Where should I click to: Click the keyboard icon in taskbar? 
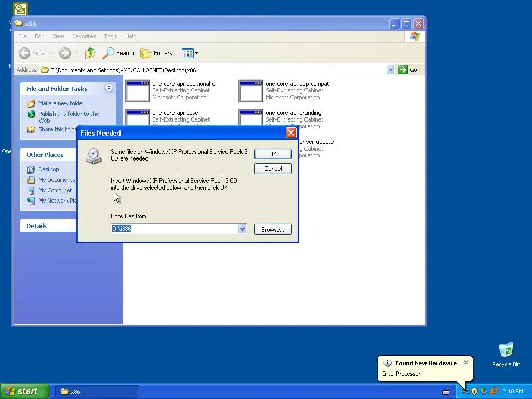point(446,392)
